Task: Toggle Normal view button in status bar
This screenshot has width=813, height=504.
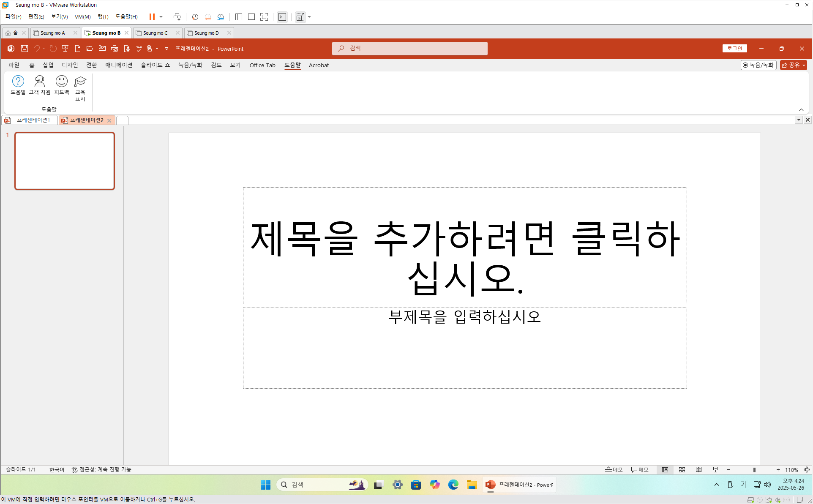Action: [665, 470]
